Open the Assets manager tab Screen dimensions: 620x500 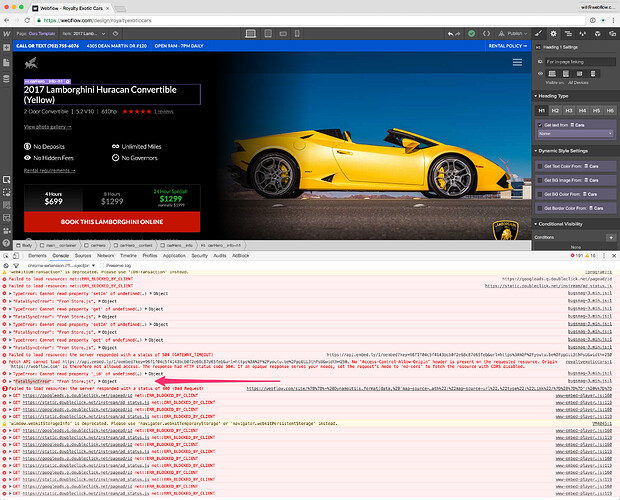[x=597, y=34]
